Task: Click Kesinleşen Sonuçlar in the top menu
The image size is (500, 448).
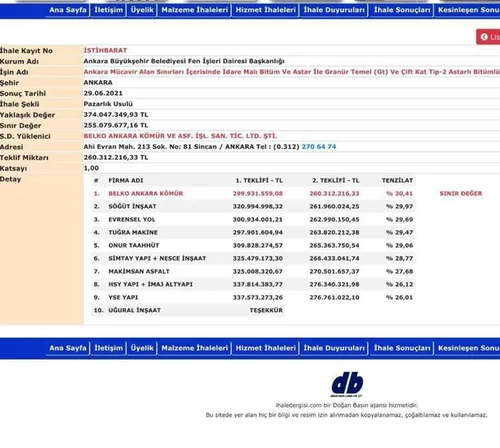Action: coord(468,10)
